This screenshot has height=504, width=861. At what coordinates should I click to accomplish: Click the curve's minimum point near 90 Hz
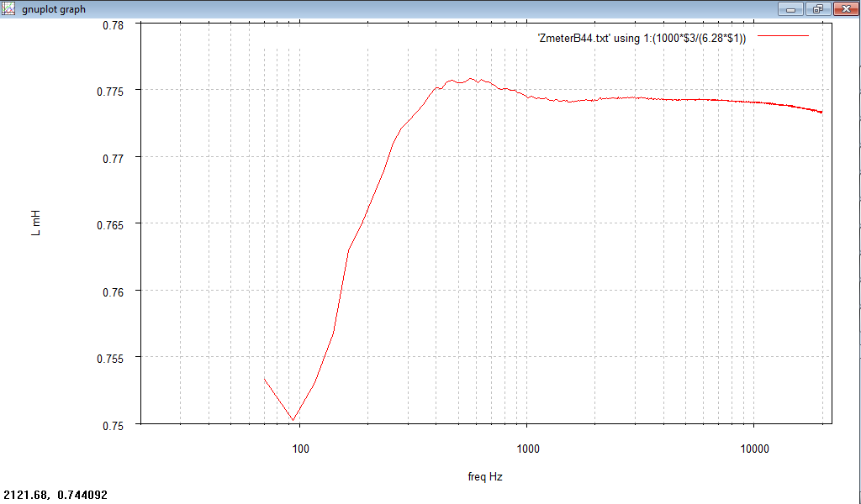pos(293,420)
